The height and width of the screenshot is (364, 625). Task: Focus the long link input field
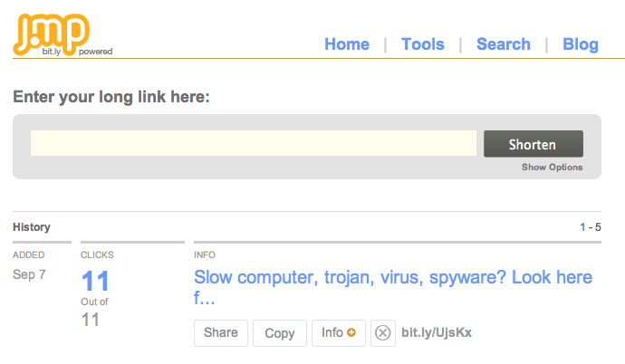pyautogui.click(x=254, y=143)
